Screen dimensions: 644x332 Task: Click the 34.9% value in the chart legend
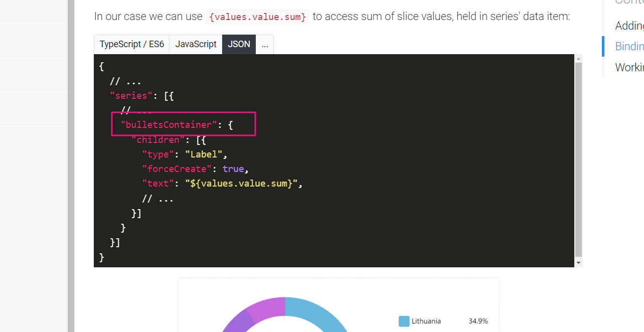click(x=478, y=321)
